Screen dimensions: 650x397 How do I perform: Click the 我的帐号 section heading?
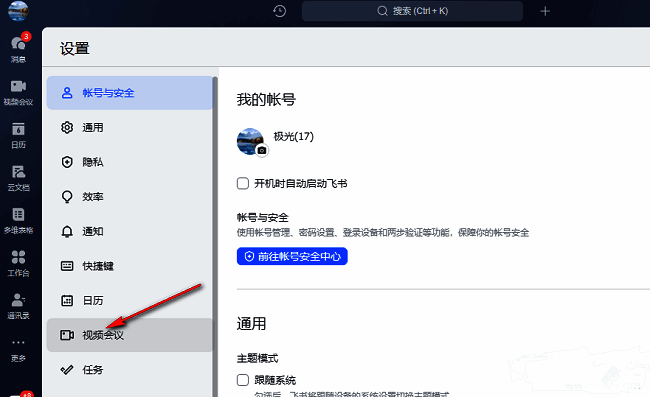click(266, 100)
